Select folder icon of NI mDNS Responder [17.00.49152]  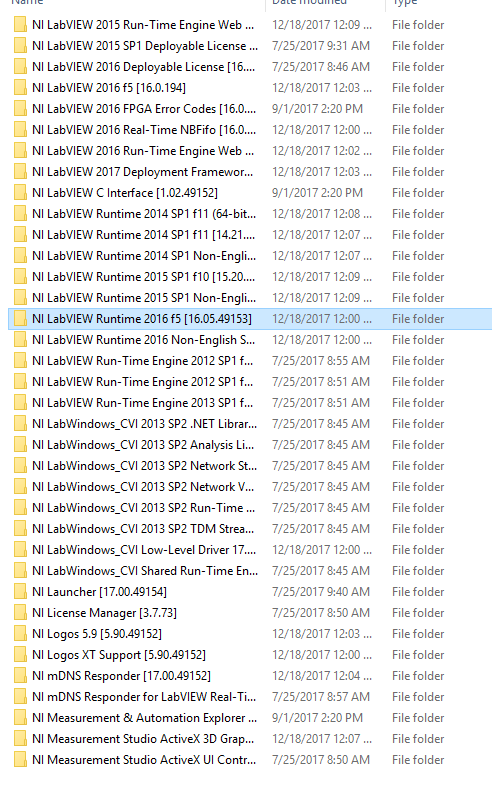(x=20, y=676)
